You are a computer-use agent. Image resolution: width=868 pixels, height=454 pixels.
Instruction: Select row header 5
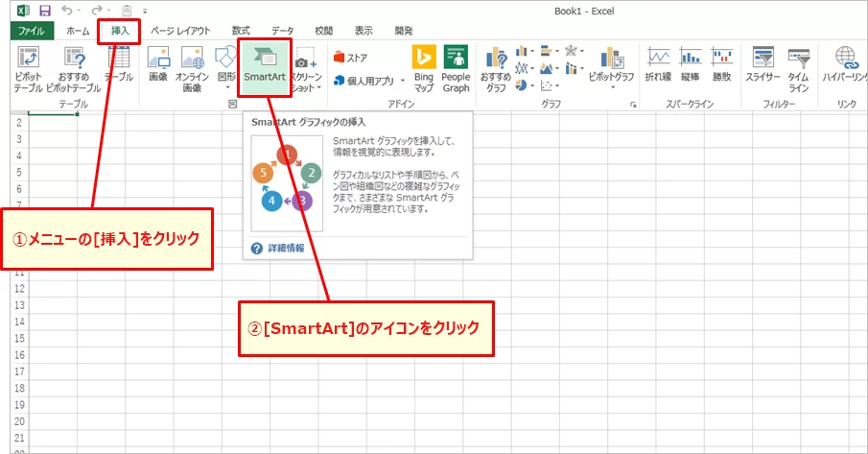pyautogui.click(x=19, y=172)
